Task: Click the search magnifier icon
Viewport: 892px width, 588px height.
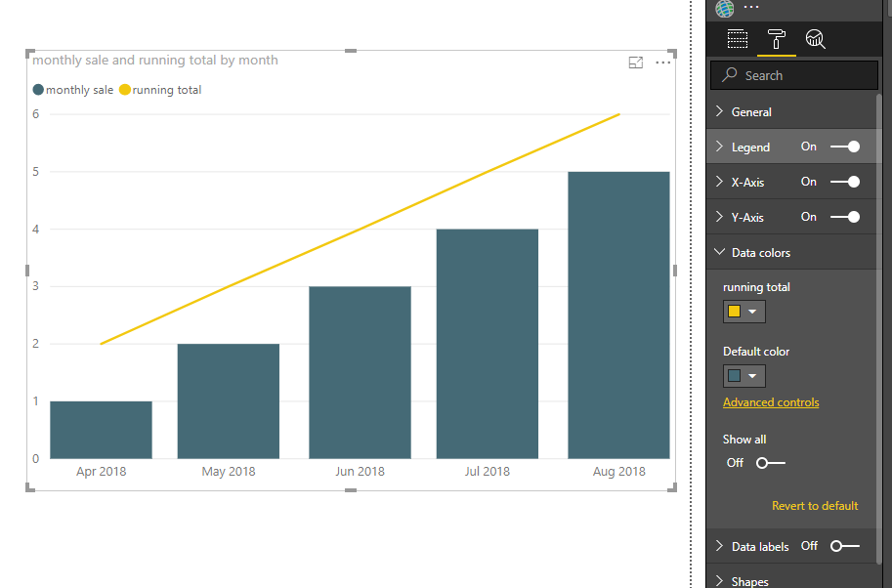Action: coord(729,74)
